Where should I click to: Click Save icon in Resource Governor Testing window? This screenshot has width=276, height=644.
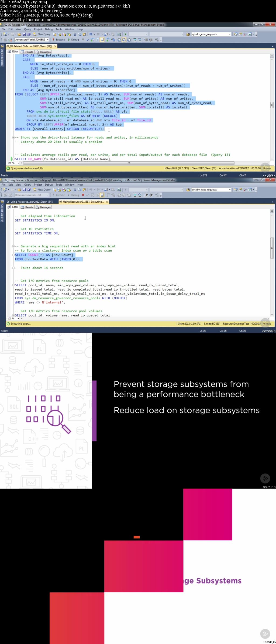(x=24, y=190)
